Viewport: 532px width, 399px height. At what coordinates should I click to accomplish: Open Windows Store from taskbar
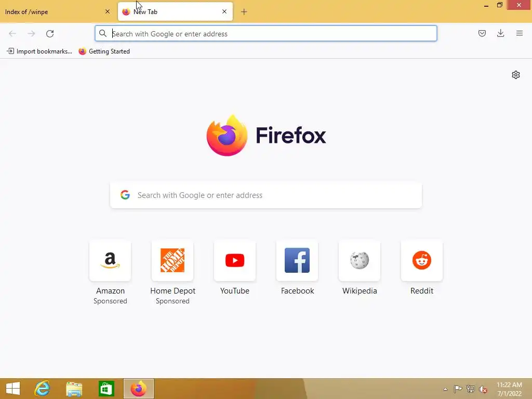pos(106,389)
